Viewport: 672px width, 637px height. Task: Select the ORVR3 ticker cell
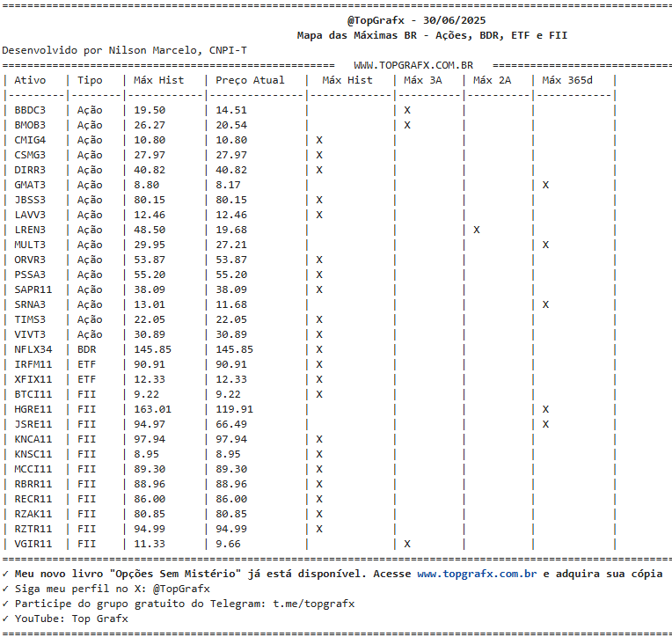(30, 260)
